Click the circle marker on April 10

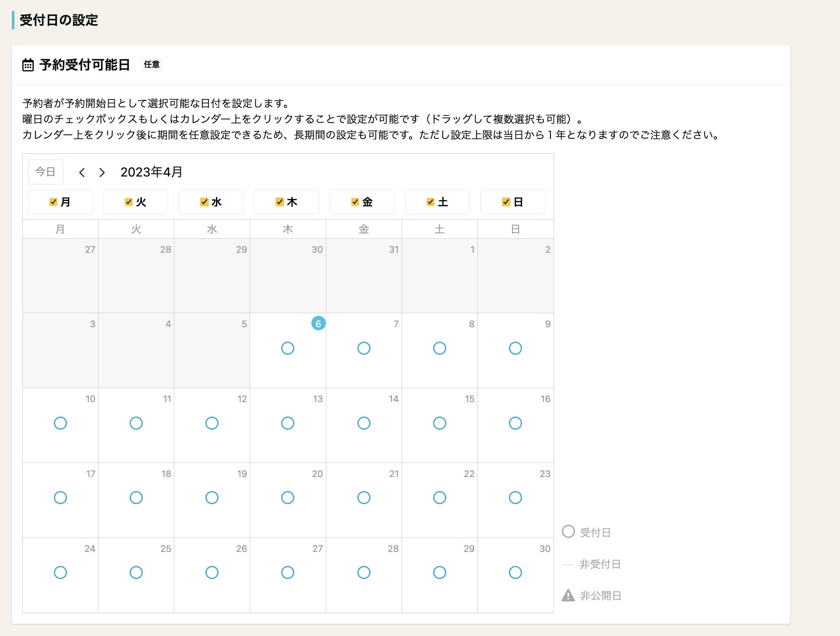point(60,423)
